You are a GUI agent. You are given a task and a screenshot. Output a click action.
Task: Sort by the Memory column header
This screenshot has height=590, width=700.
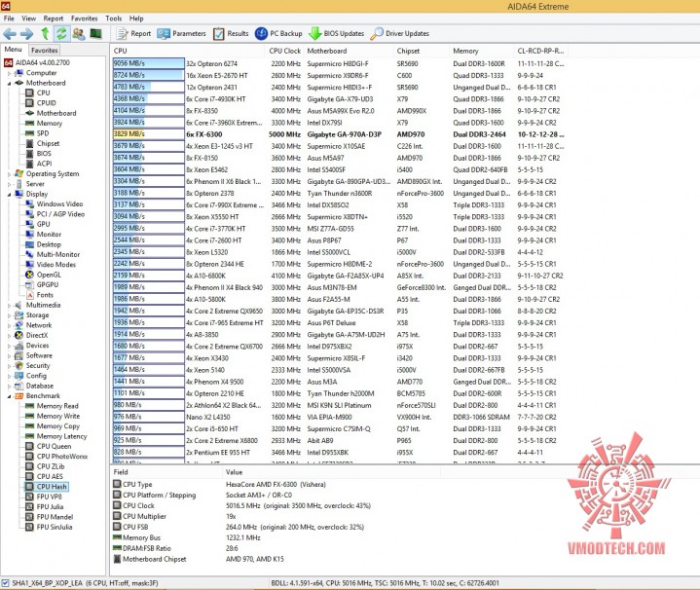tap(482, 51)
